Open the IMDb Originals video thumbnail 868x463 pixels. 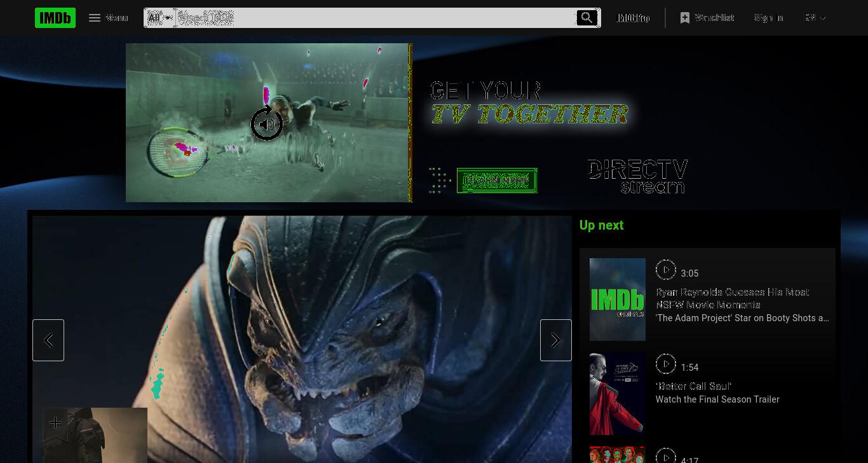click(x=618, y=300)
